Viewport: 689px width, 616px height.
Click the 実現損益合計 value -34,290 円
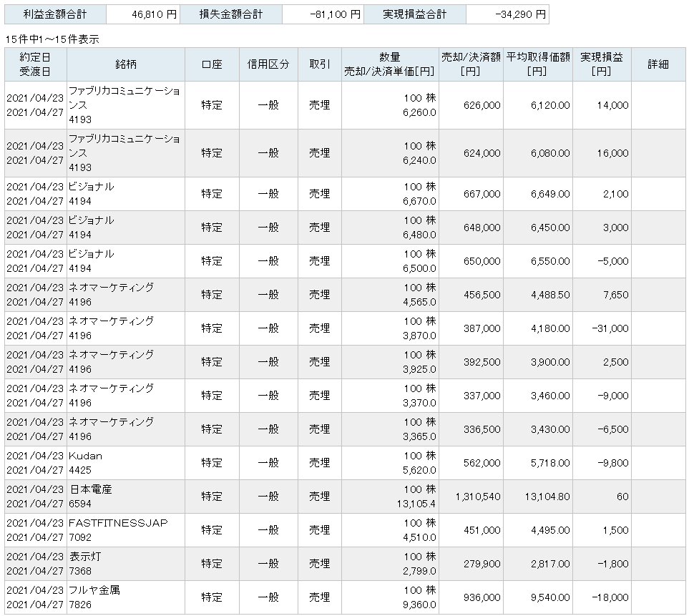(x=520, y=14)
